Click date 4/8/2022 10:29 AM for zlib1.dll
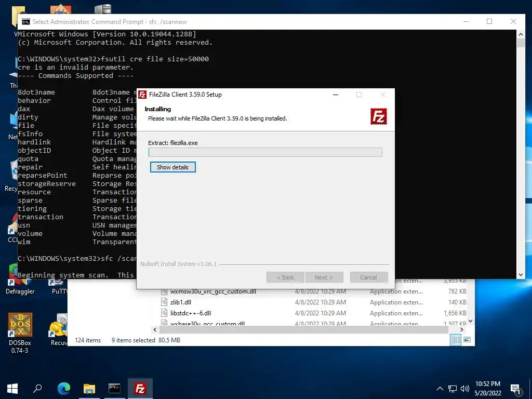The height and width of the screenshot is (399, 532). click(320, 302)
